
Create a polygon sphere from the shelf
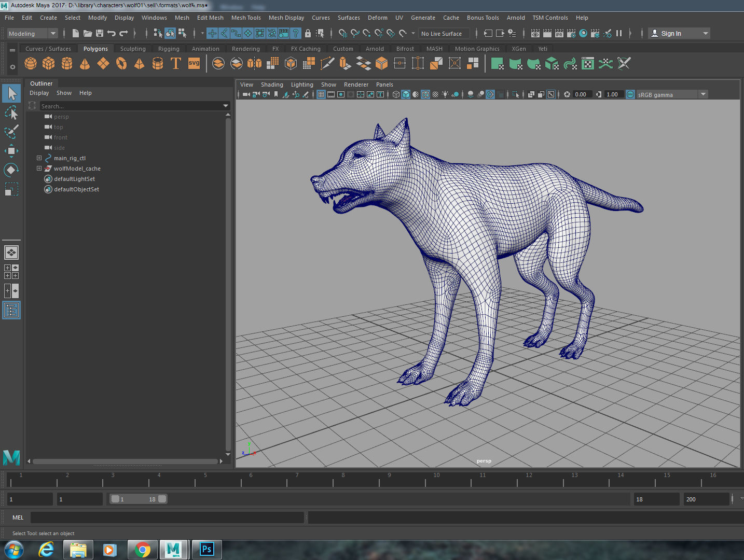pos(31,64)
